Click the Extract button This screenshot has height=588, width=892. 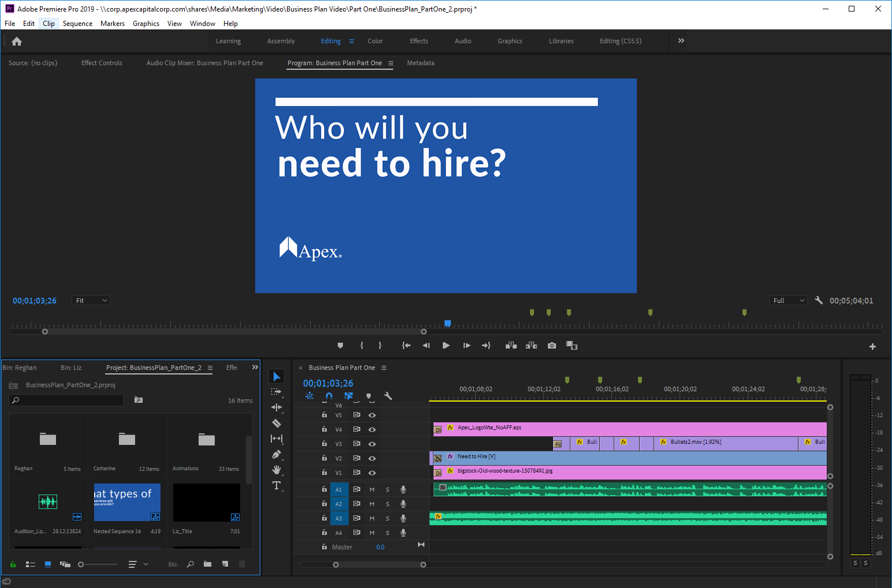532,346
